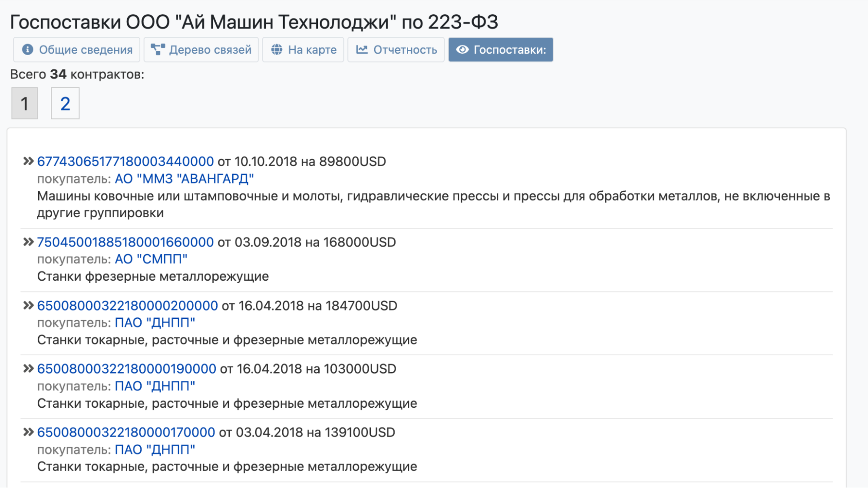Click the chevron beside contract 67743065177180003440000
Viewport: 868px width, 488px height.
[x=28, y=161]
